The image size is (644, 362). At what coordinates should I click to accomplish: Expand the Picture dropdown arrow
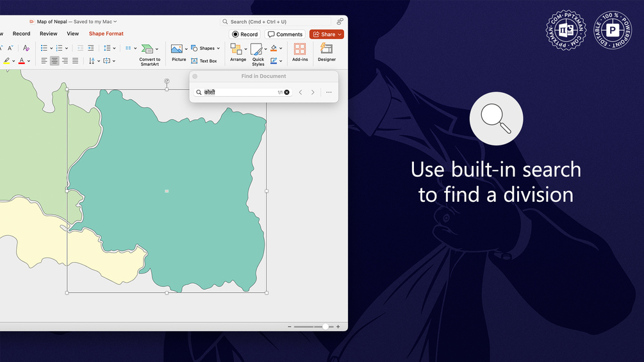click(186, 49)
